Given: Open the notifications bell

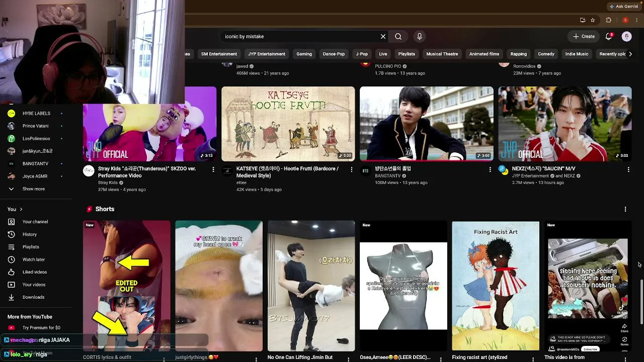Looking at the screenshot, I should pyautogui.click(x=609, y=36).
